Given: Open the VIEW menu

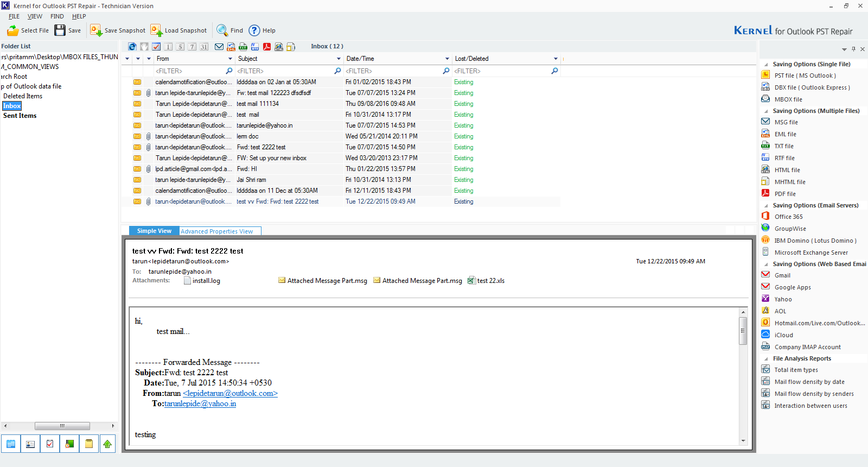Looking at the screenshot, I should [35, 16].
